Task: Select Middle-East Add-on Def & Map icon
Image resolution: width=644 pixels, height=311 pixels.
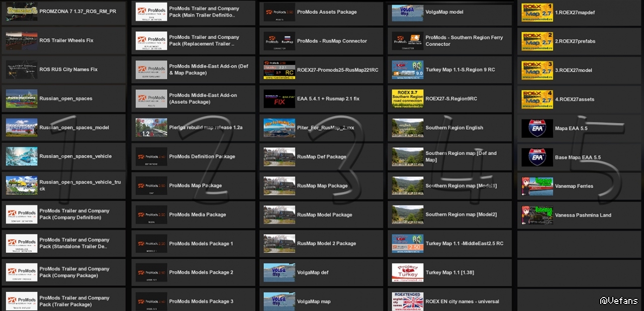Action: [151, 69]
